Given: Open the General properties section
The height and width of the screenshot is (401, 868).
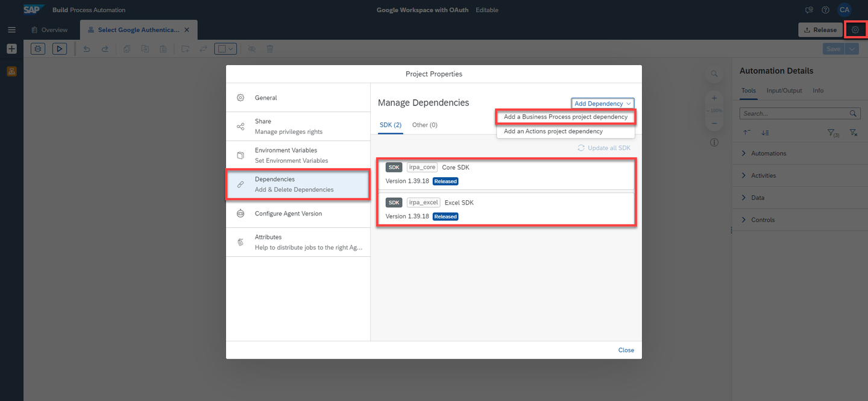Looking at the screenshot, I should tap(298, 98).
